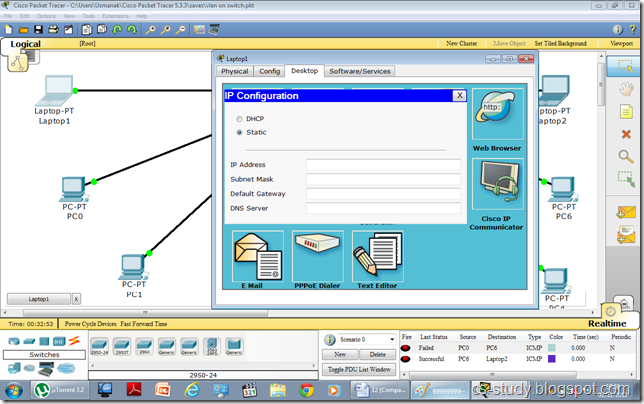Click the Fire toggle for Successful row
The height and width of the screenshot is (404, 644).
point(406,359)
